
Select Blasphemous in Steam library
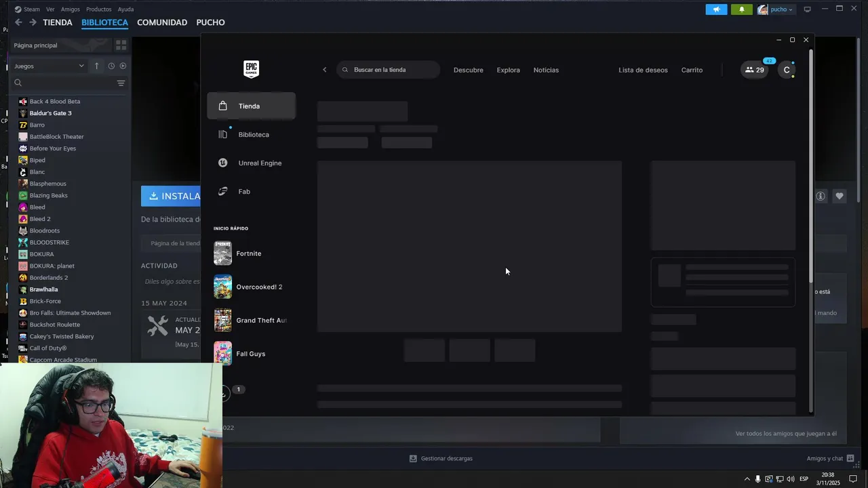pyautogui.click(x=47, y=184)
